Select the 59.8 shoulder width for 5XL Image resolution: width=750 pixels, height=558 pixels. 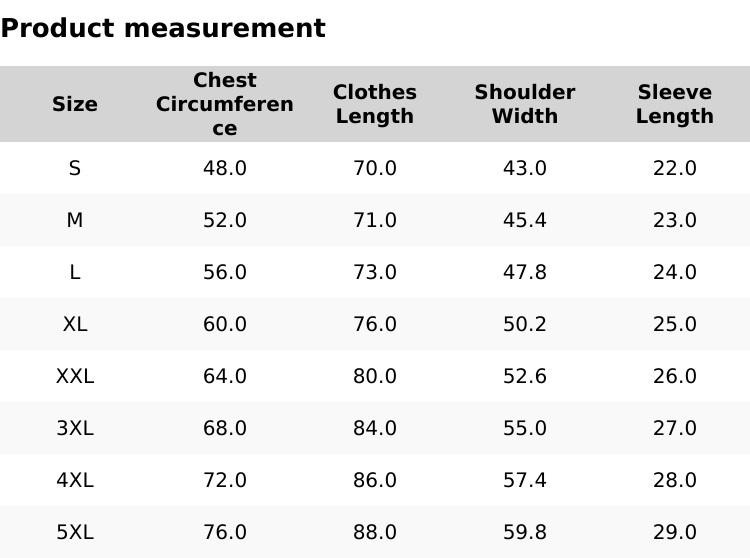click(x=525, y=532)
